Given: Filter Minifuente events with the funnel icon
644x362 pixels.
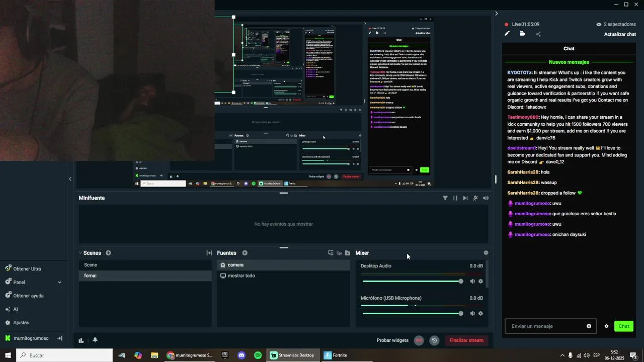Looking at the screenshot, I should pos(445,198).
